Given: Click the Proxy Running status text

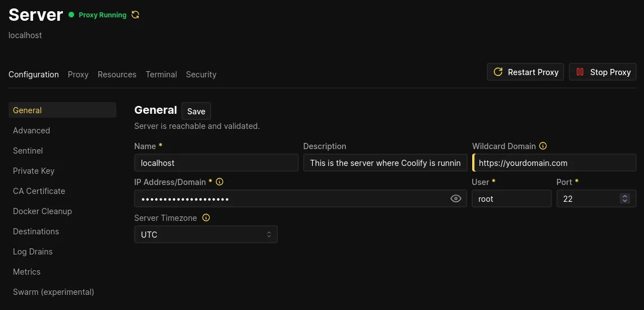Looking at the screenshot, I should [102, 15].
